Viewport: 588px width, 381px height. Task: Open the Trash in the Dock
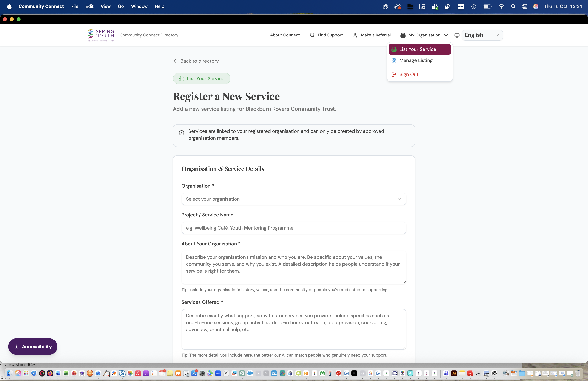click(x=578, y=373)
